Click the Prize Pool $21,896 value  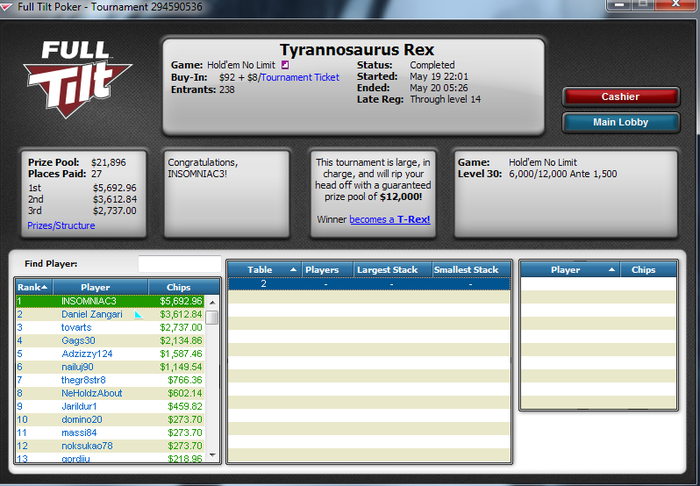tap(108, 162)
